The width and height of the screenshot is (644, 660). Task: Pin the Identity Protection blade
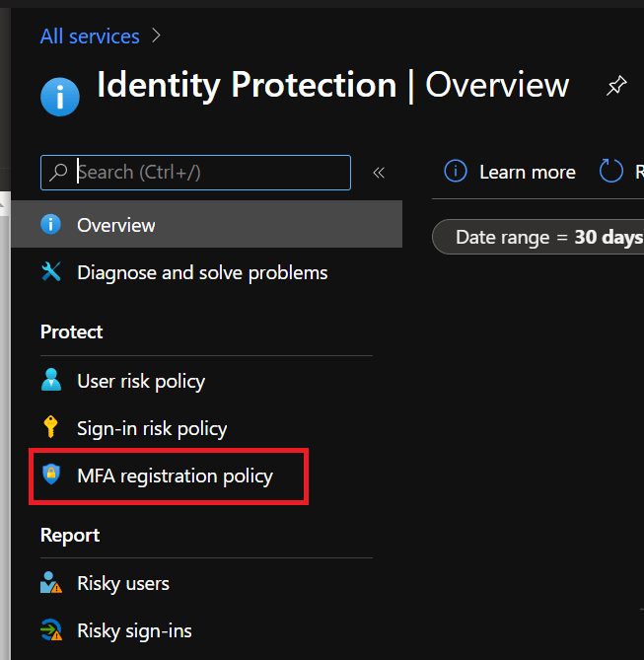coord(615,87)
